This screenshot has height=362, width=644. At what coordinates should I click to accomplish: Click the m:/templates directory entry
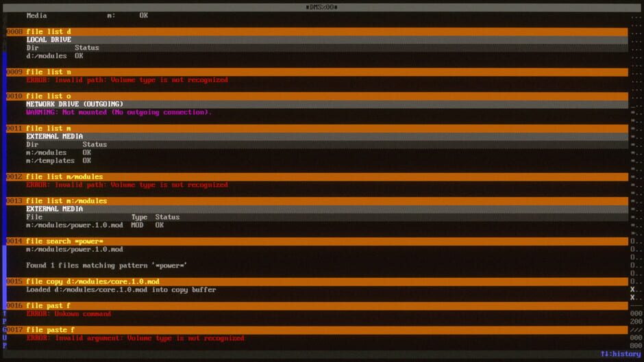click(50, 161)
